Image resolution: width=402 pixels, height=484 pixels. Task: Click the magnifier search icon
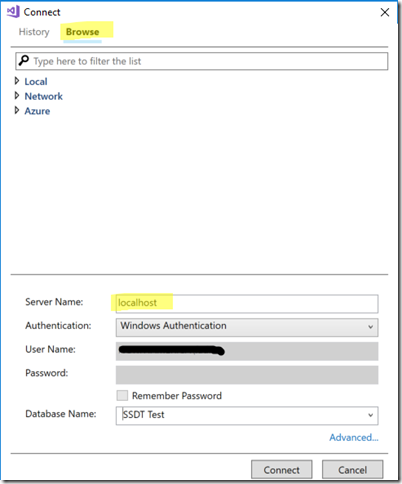[x=23, y=60]
